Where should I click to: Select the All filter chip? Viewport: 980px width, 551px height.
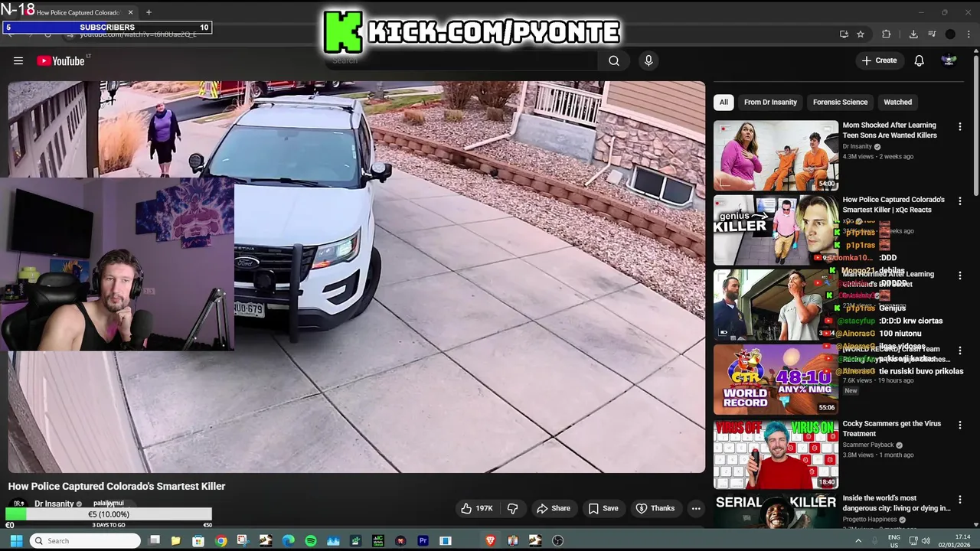click(x=724, y=102)
